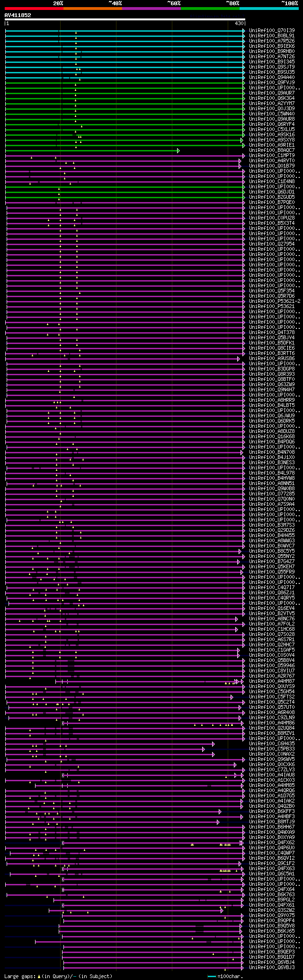
Task: Select hit label UniRef100_Q6RYF4
Action: click(272, 124)
